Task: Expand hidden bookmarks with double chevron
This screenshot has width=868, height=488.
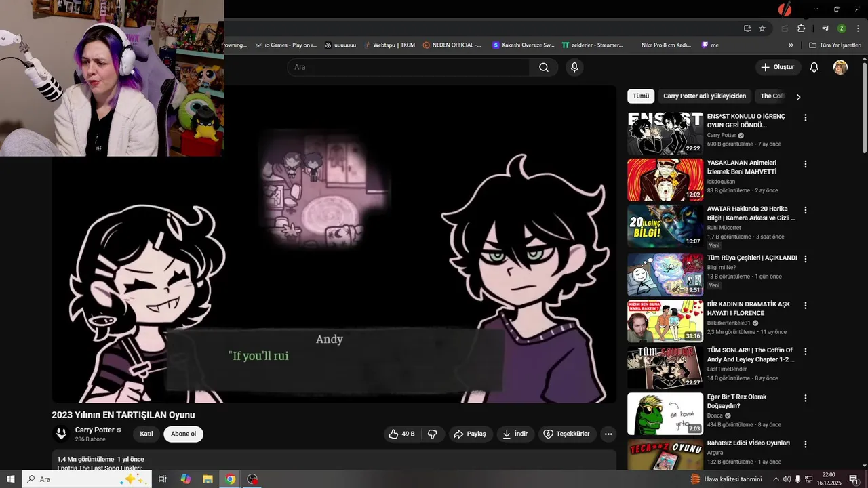Action: point(791,45)
